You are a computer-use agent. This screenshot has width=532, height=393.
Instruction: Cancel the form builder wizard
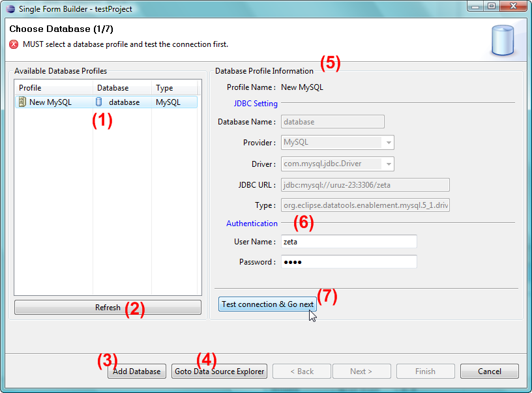pyautogui.click(x=489, y=371)
